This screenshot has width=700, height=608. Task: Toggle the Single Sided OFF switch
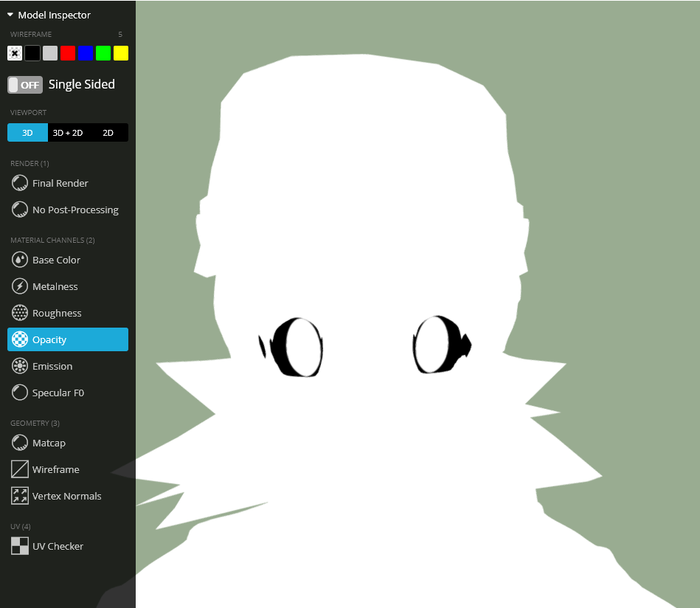25,85
